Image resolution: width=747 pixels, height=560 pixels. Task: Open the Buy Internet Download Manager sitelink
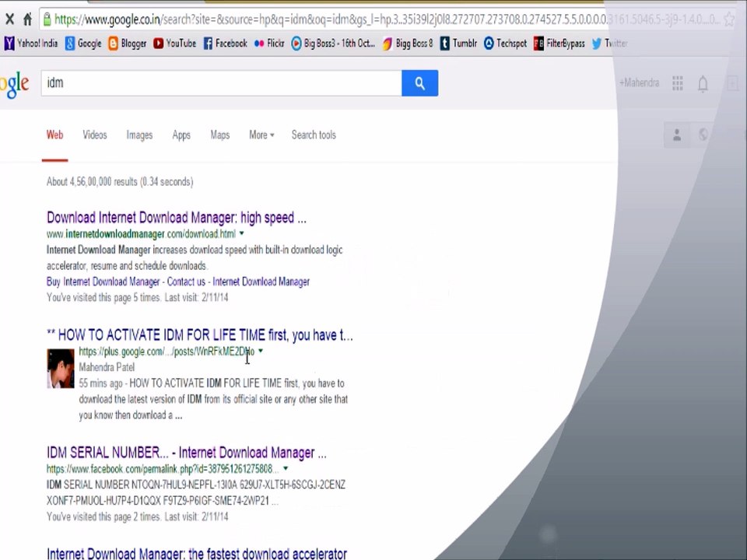click(103, 282)
